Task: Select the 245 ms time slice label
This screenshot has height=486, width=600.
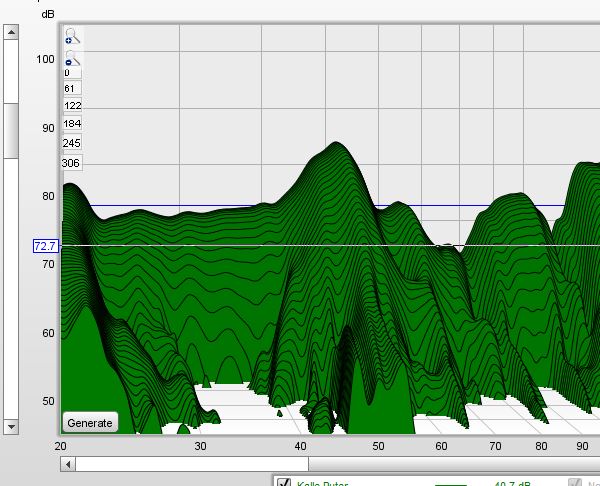Action: pos(72,143)
